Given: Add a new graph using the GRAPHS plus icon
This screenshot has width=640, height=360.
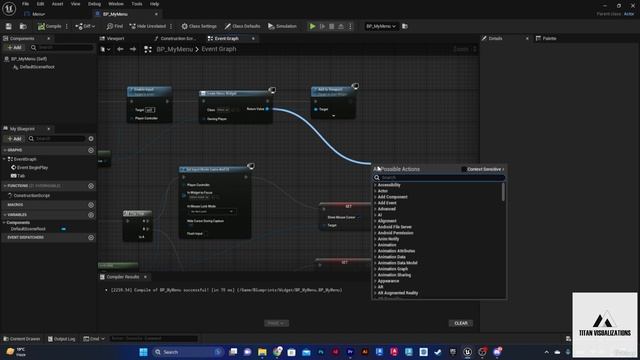Looking at the screenshot, I should click(91, 150).
